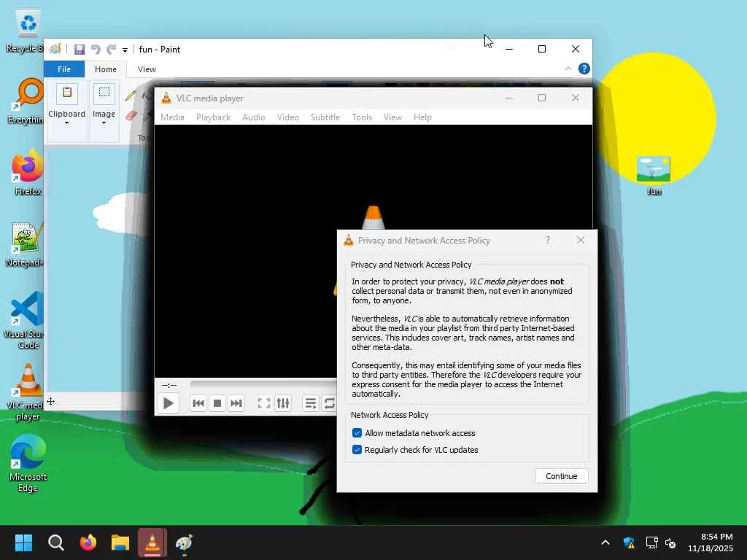Select the Recycle Bin desktop icon
This screenshot has width=747, height=560.
(25, 31)
